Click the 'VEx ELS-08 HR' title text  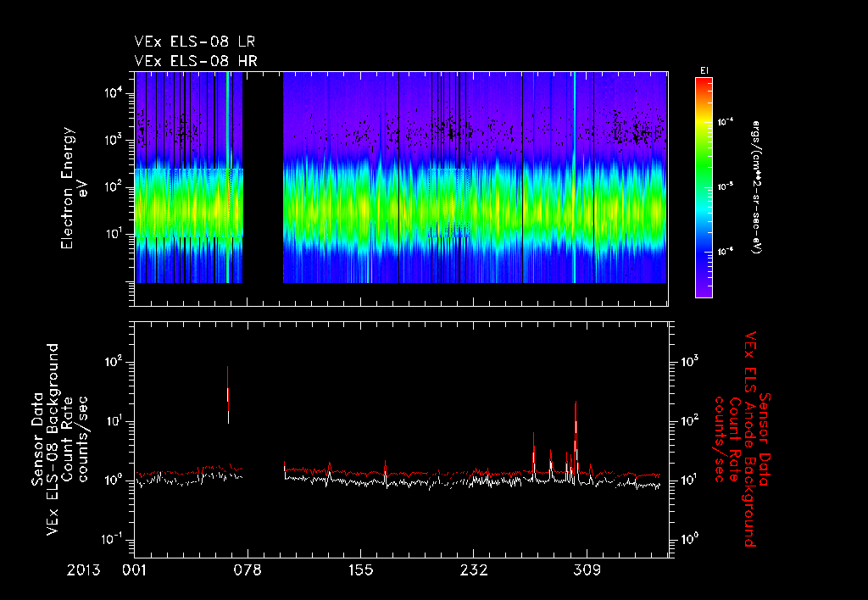pyautogui.click(x=196, y=61)
